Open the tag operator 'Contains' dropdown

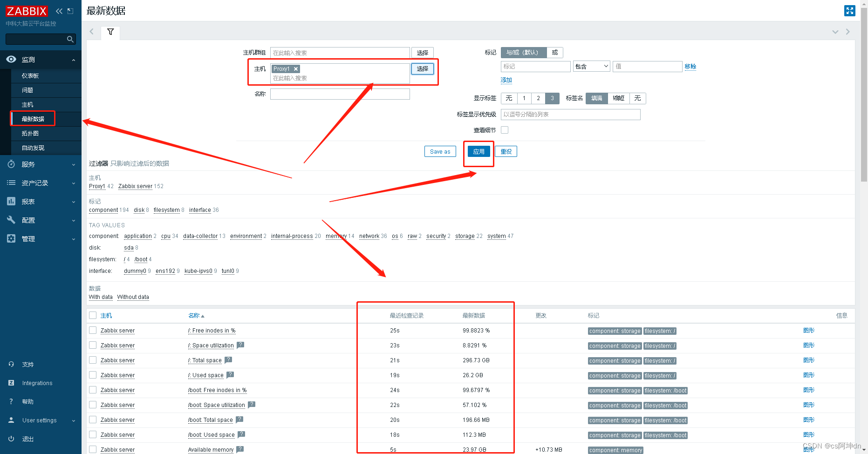click(592, 67)
